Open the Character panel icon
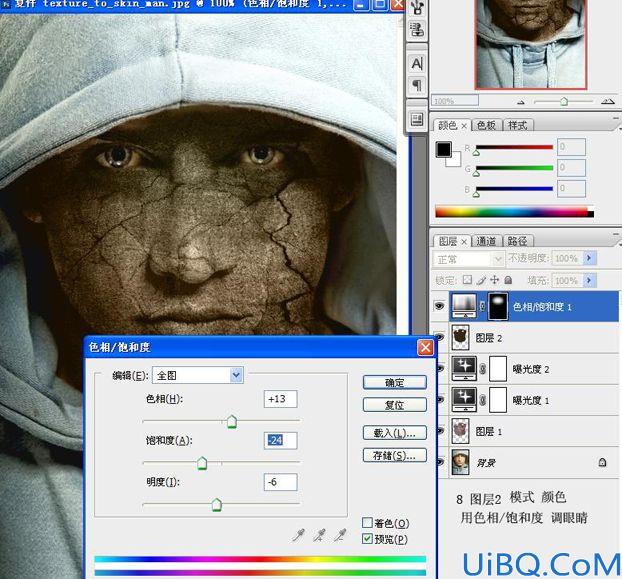This screenshot has height=579, width=622. (x=417, y=63)
